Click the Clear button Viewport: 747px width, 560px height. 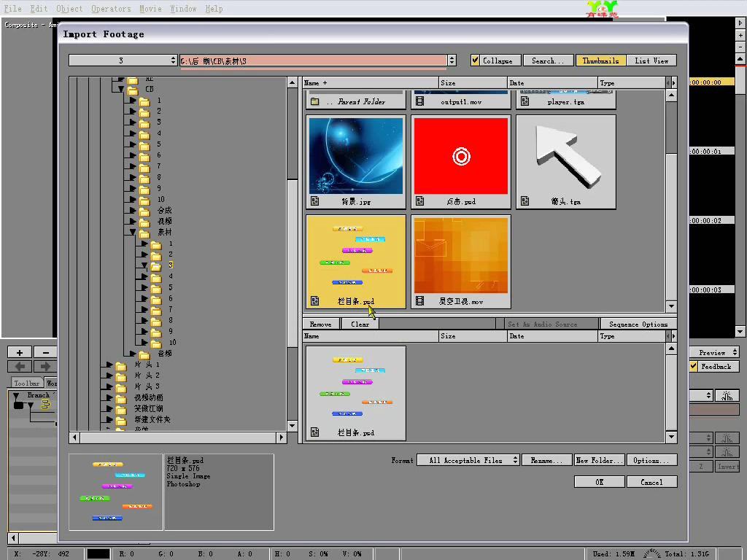360,324
